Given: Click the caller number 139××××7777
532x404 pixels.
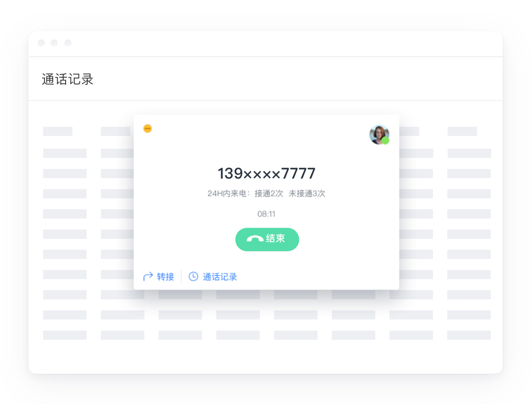Looking at the screenshot, I should point(266,174).
